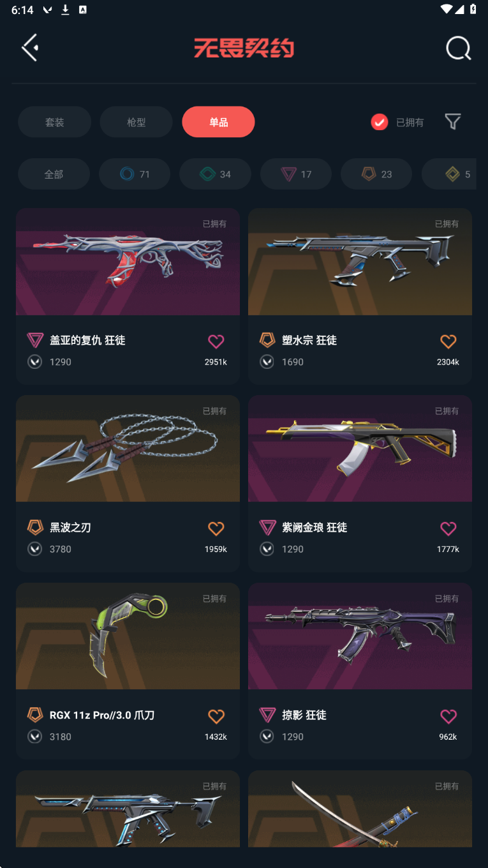Screen dimensions: 488x868
Task: Filter by pink tier chip showing 17
Action: 296,174
